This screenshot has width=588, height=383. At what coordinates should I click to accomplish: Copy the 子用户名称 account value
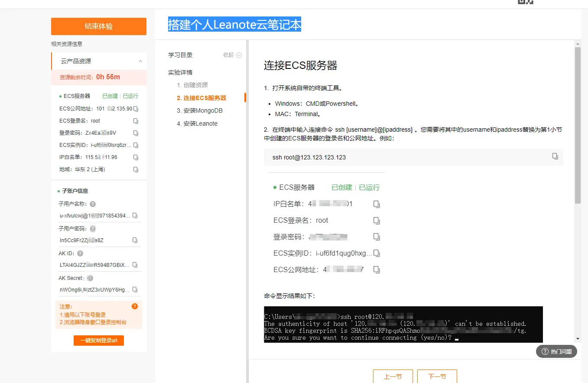tap(135, 215)
